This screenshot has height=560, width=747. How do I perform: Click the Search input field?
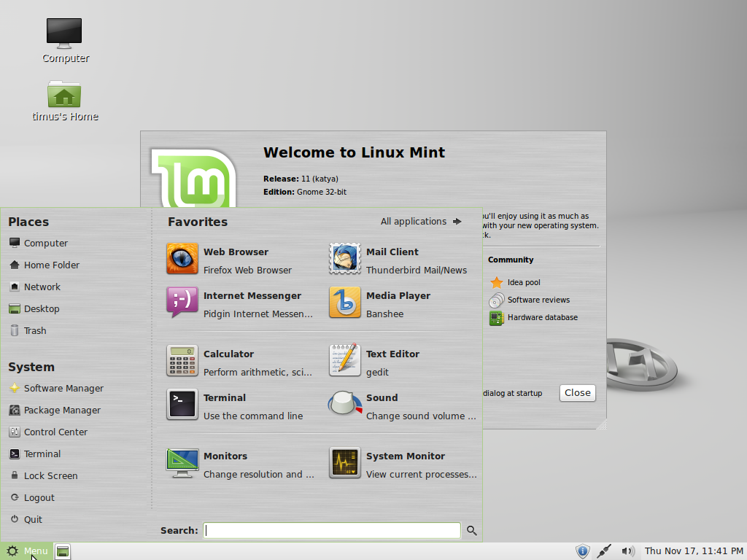pos(332,531)
